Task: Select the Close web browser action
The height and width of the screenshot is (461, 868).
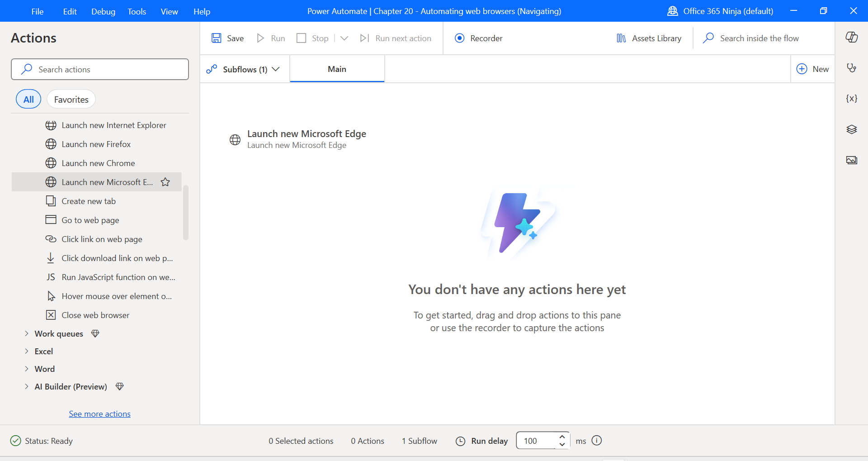Action: click(x=95, y=315)
